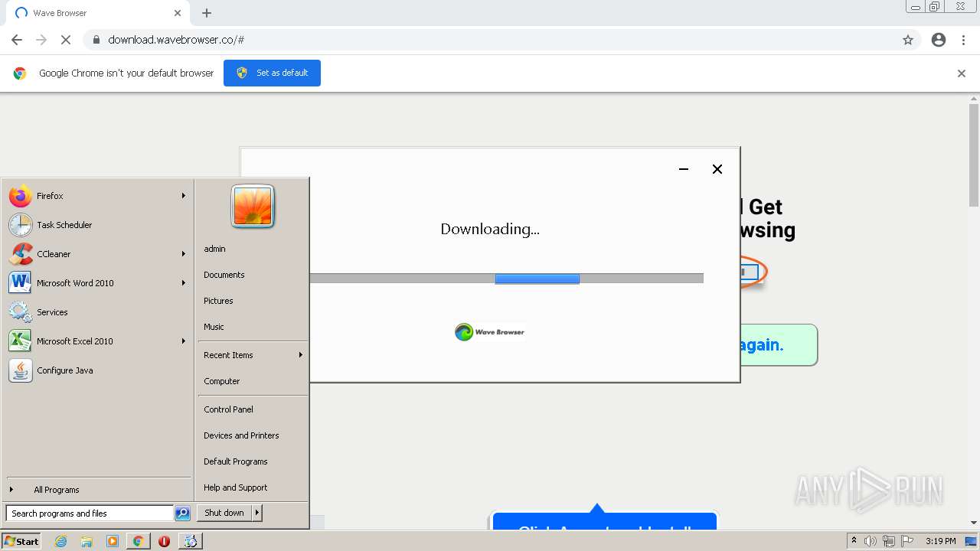Image resolution: width=980 pixels, height=551 pixels.
Task: Select the Wave Browser tab
Action: (97, 13)
